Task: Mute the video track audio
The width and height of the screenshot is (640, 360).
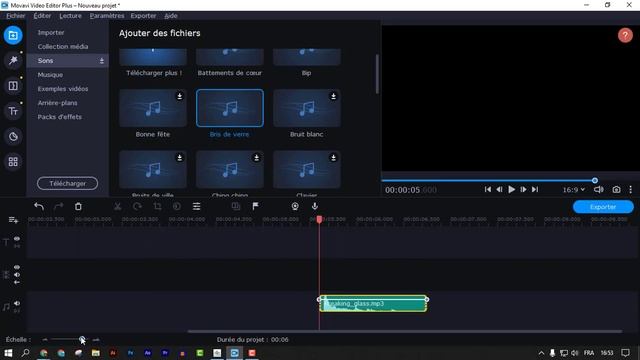Action: (17, 275)
